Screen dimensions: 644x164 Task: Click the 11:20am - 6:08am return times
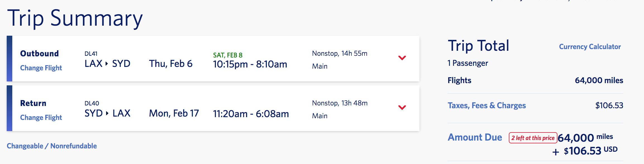[x=251, y=114]
